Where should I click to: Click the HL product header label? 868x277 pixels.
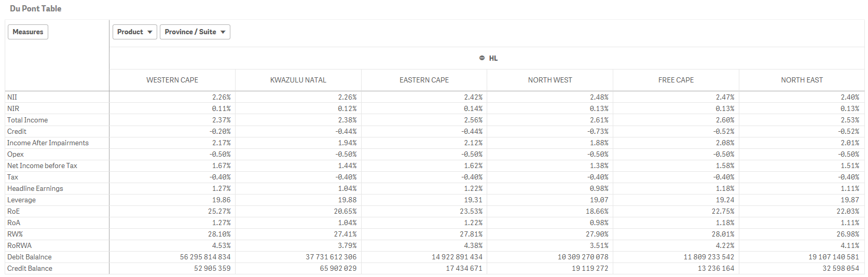point(493,58)
